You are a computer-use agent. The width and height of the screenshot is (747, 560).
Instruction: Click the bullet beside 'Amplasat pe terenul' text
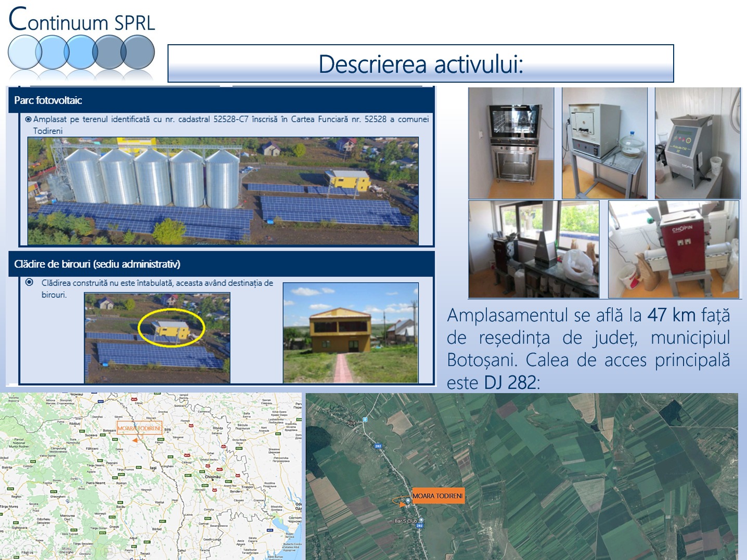coord(28,119)
